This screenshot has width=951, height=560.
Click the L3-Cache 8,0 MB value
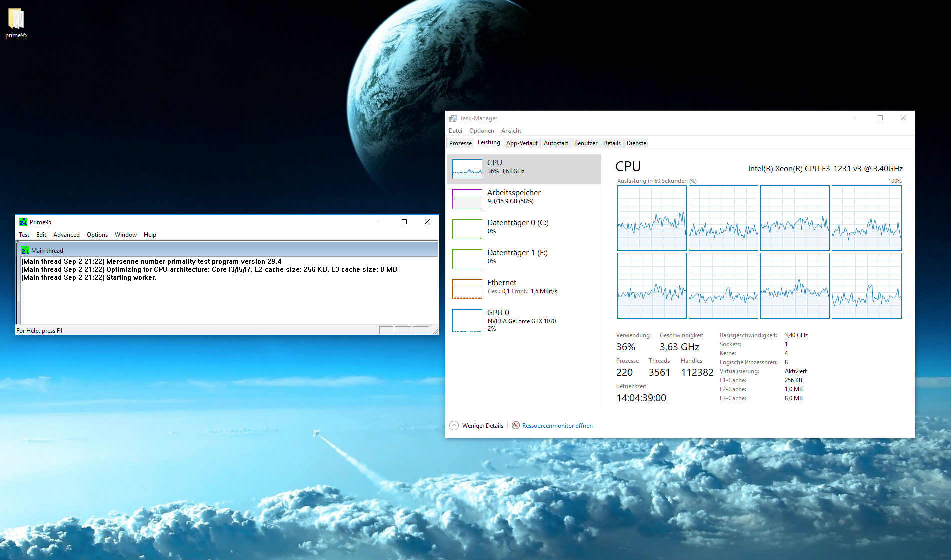click(794, 398)
